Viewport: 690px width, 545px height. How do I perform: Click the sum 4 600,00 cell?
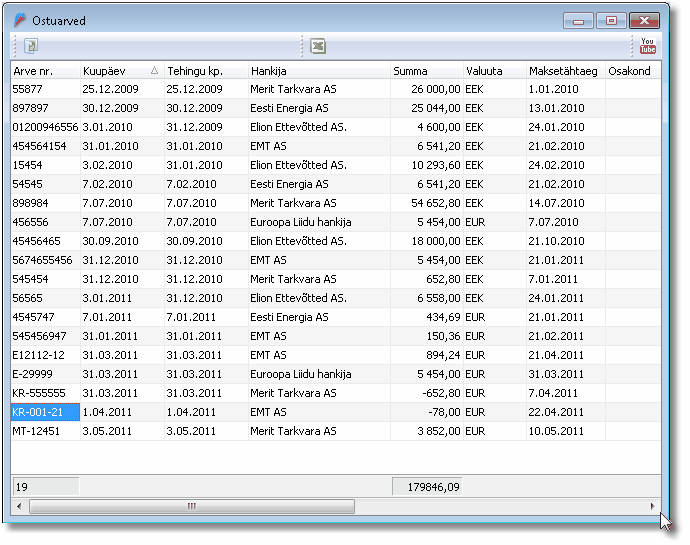[x=427, y=127]
